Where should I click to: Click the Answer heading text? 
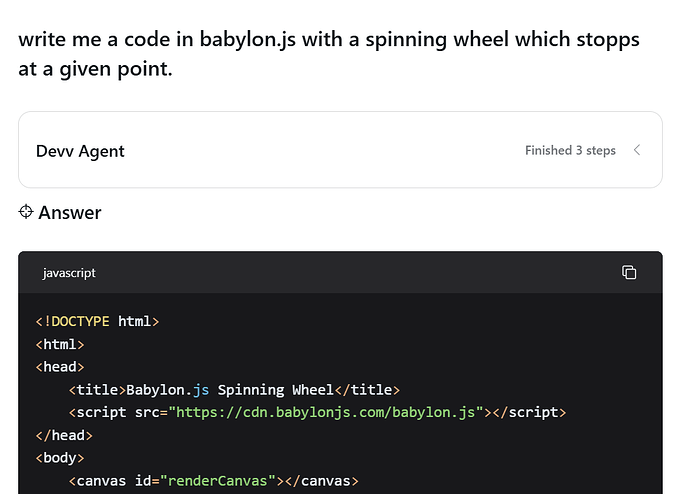70,212
